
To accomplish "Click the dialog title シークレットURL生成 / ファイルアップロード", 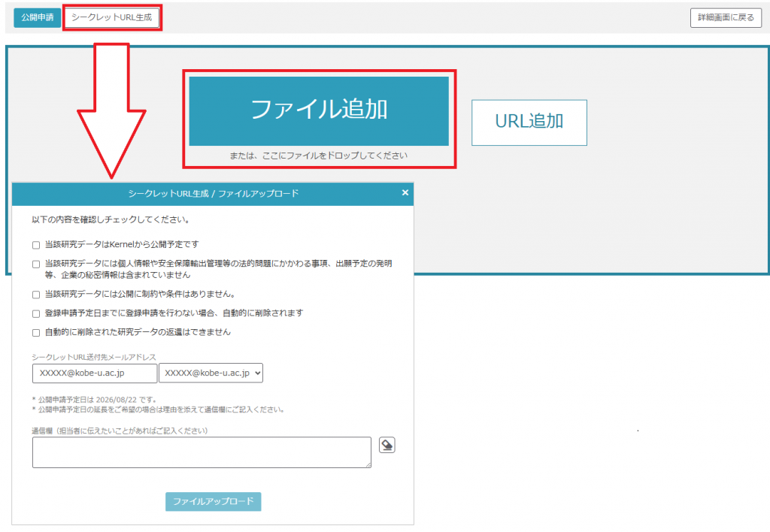I will [213, 193].
